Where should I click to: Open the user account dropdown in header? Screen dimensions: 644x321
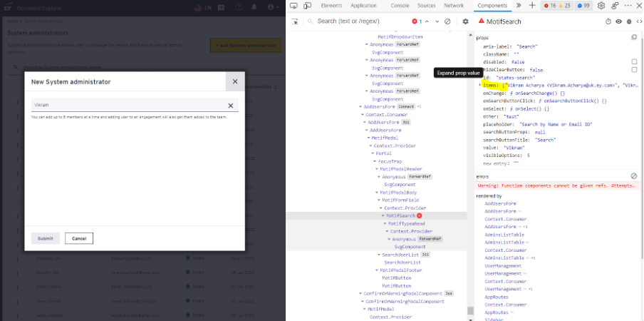[x=273, y=7]
